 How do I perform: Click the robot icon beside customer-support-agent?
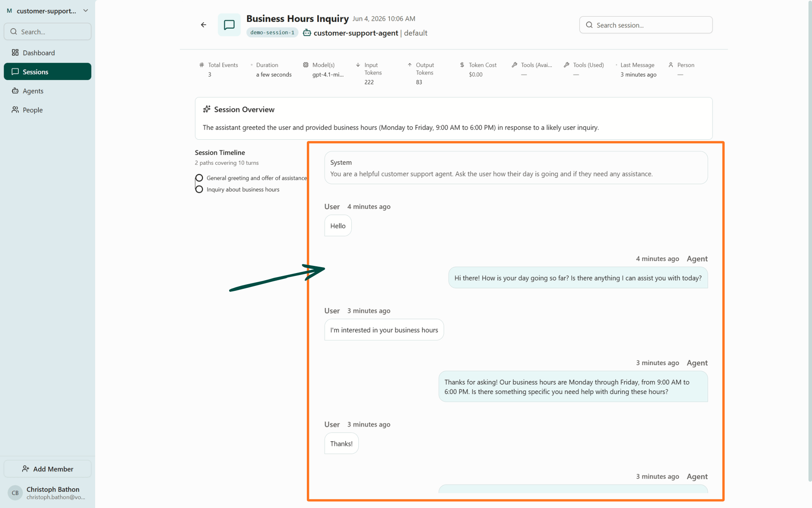307,33
